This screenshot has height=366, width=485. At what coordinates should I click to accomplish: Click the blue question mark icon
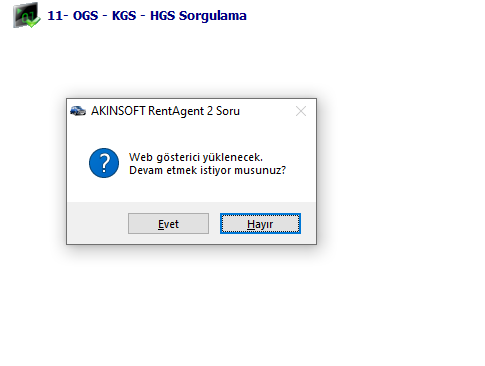click(104, 163)
